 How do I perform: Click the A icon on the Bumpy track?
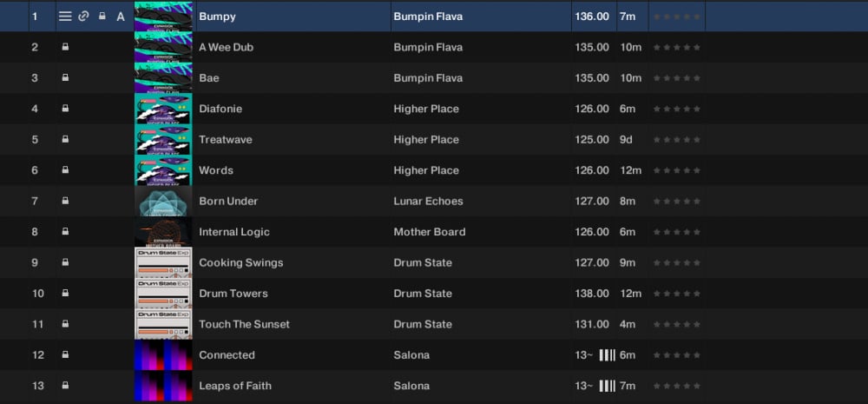pyautogui.click(x=120, y=17)
